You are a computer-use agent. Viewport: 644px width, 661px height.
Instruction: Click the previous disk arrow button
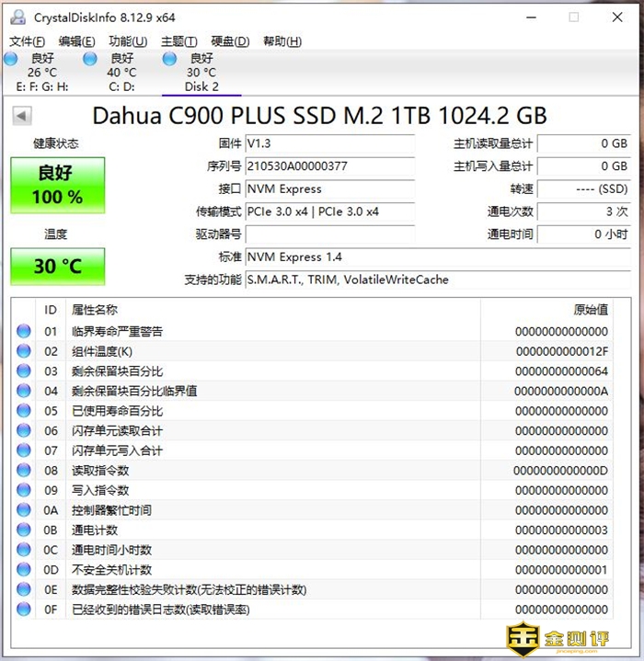click(22, 116)
